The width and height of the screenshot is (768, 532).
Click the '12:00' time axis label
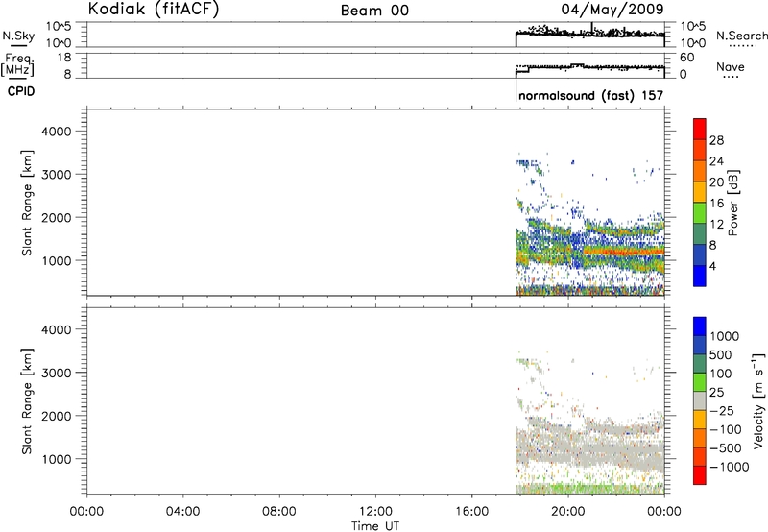coord(375,512)
